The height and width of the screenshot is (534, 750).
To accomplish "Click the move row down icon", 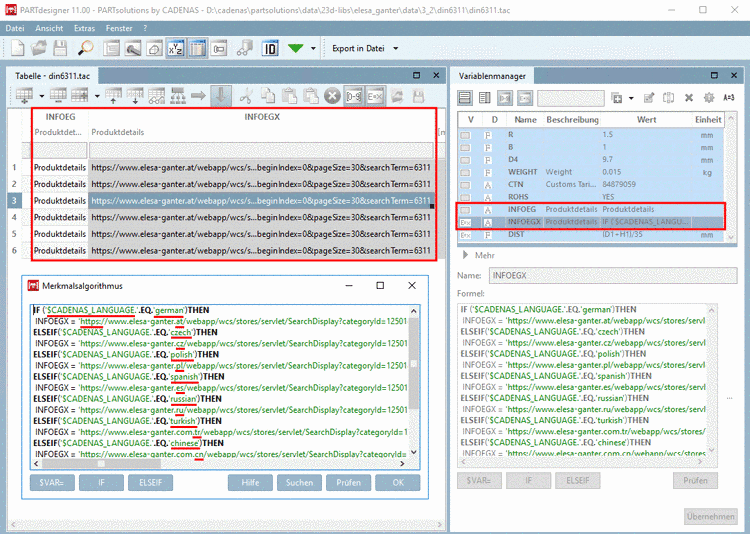I will tap(135, 96).
